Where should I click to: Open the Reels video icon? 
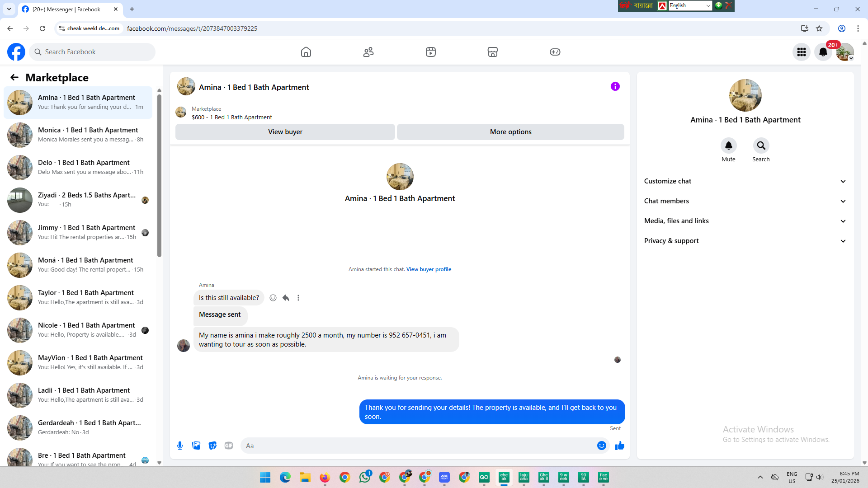(x=431, y=52)
